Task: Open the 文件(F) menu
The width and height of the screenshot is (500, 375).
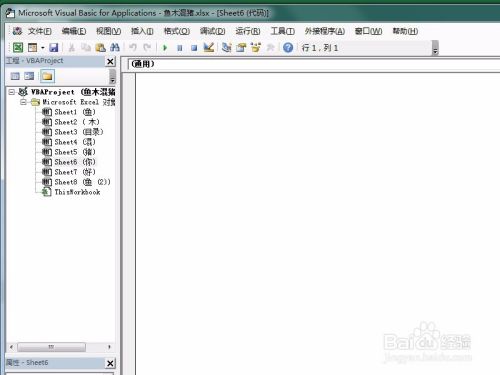Action: [x=40, y=31]
